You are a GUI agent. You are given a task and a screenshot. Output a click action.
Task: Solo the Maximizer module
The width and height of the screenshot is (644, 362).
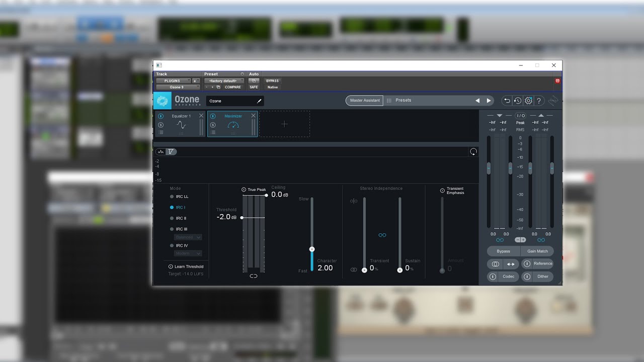click(213, 125)
